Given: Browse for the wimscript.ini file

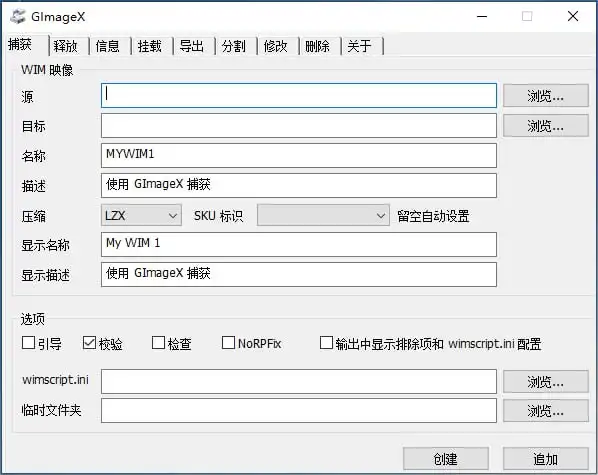Looking at the screenshot, I should (x=546, y=381).
